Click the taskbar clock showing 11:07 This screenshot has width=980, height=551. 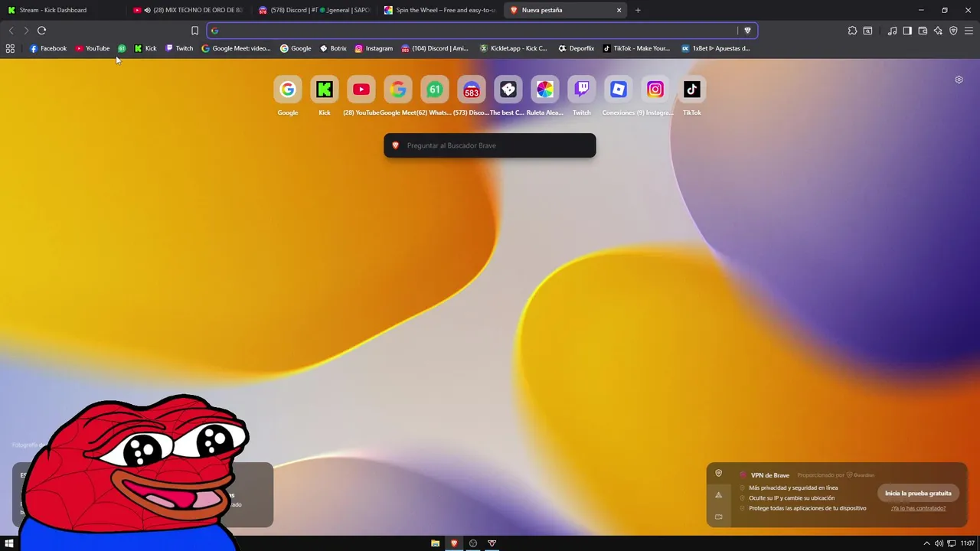pos(968,543)
